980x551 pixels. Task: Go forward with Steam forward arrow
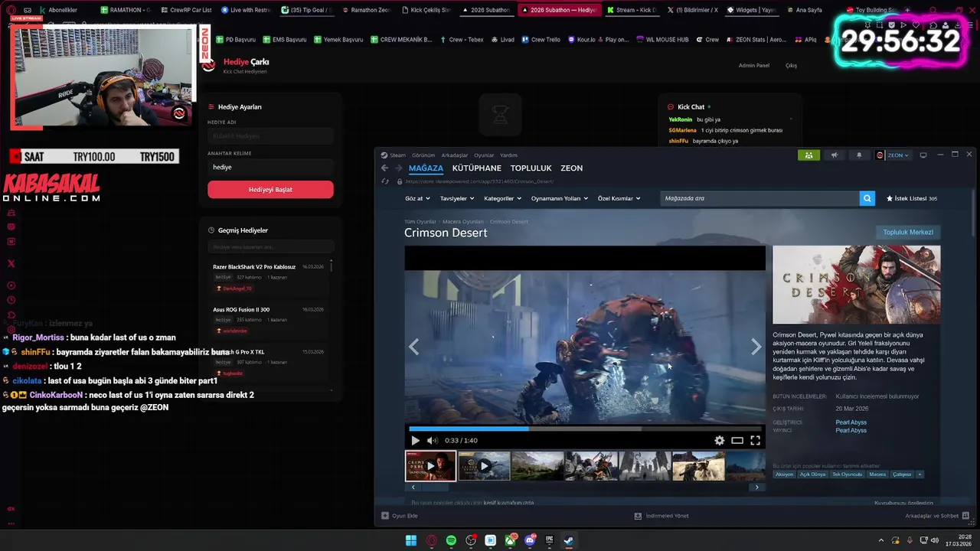coord(398,168)
